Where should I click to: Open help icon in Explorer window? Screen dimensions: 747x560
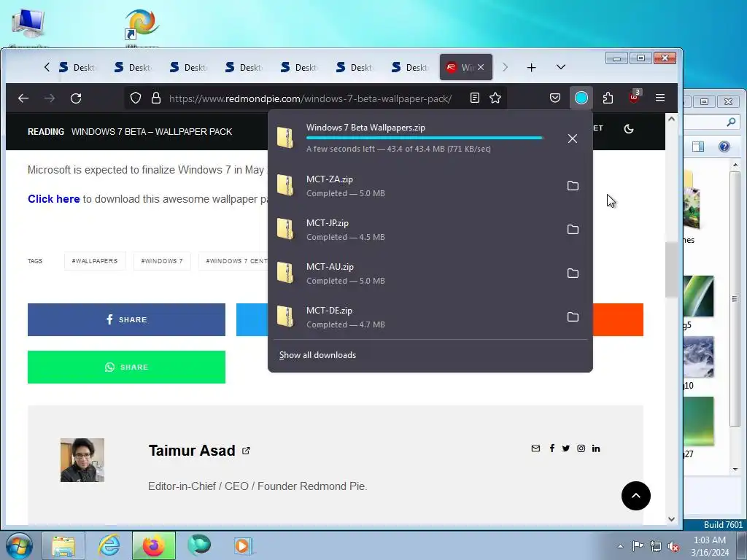tap(724, 147)
